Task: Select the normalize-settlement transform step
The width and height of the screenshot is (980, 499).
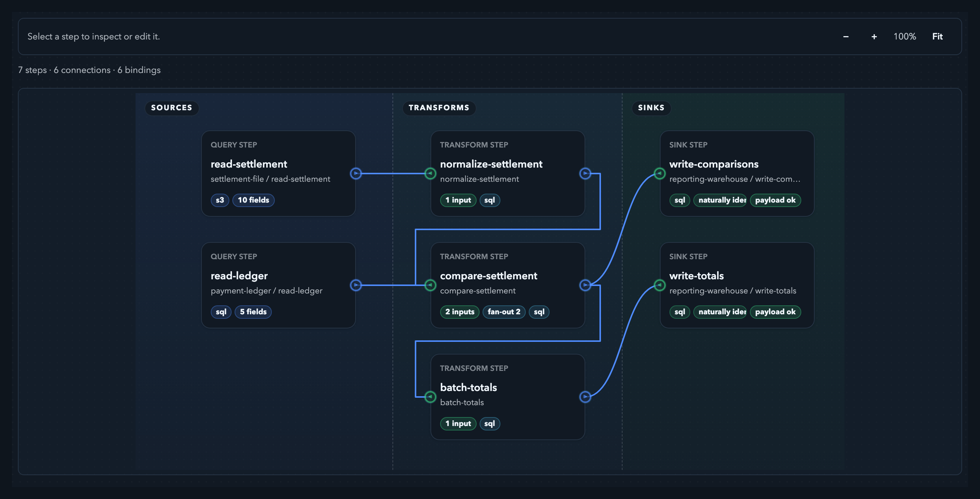Action: pos(507,174)
